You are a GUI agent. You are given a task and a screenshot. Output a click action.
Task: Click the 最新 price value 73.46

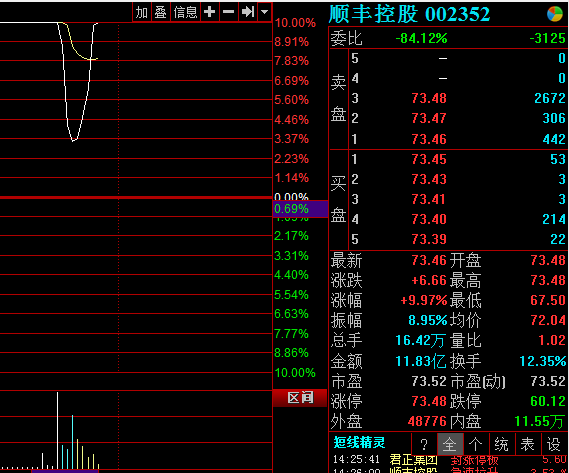(429, 260)
